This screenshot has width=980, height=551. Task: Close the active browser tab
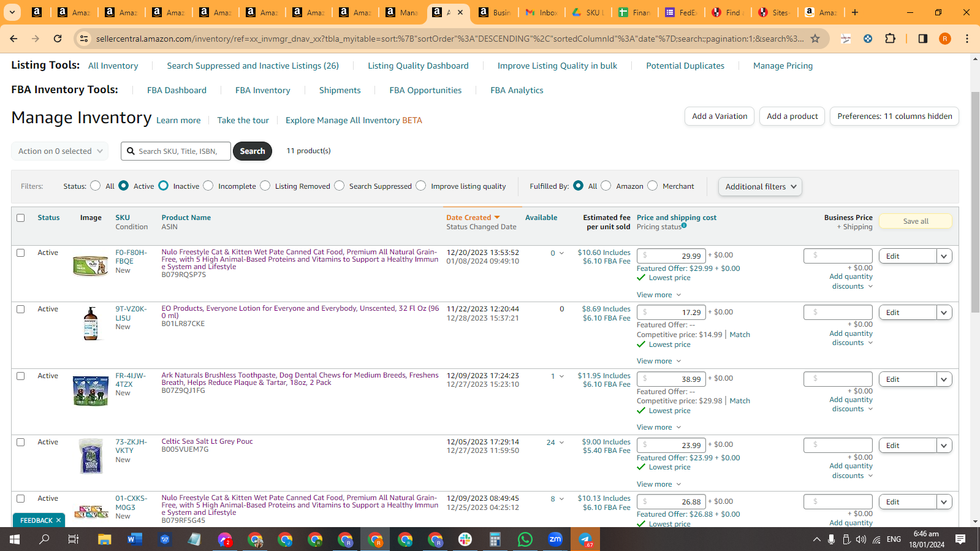pyautogui.click(x=460, y=12)
